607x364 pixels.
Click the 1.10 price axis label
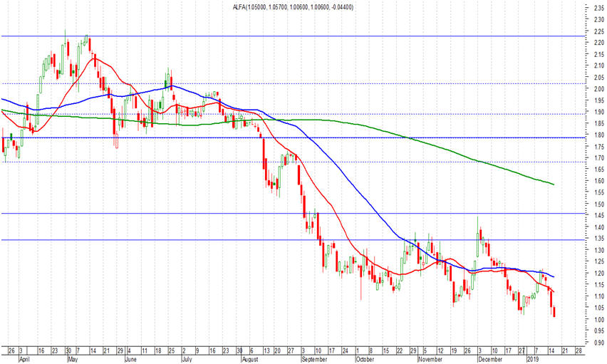coord(599,296)
